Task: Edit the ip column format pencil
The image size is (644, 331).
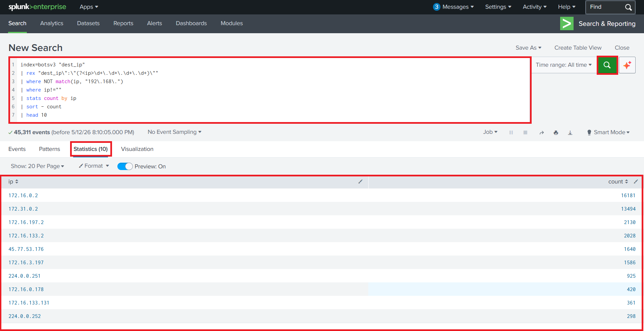Action: (x=360, y=181)
